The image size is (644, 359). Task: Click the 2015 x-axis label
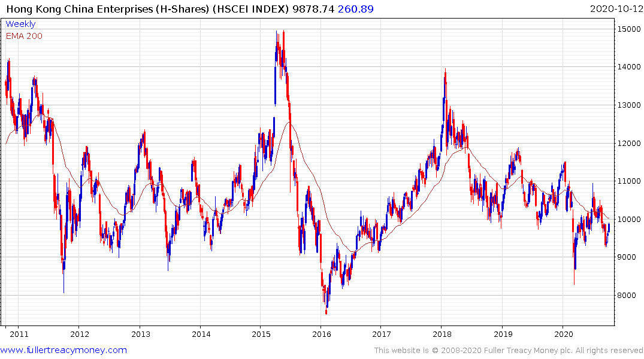click(x=261, y=334)
